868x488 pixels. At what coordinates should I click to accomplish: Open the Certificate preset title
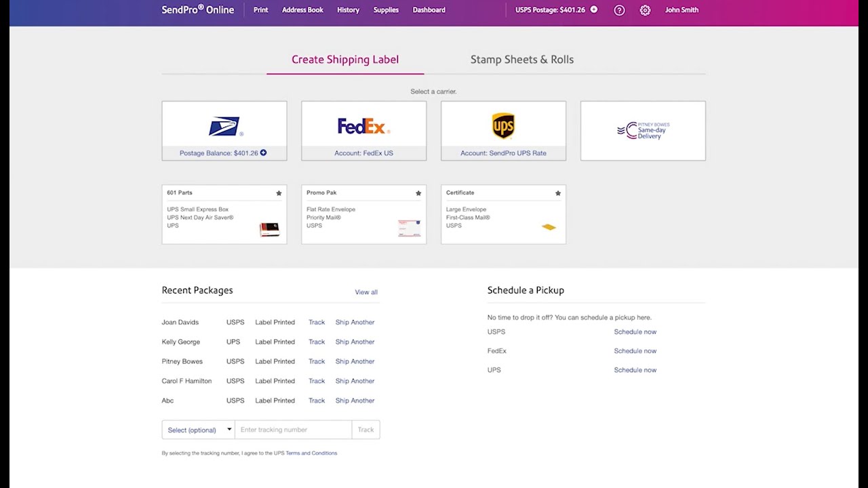click(x=460, y=193)
